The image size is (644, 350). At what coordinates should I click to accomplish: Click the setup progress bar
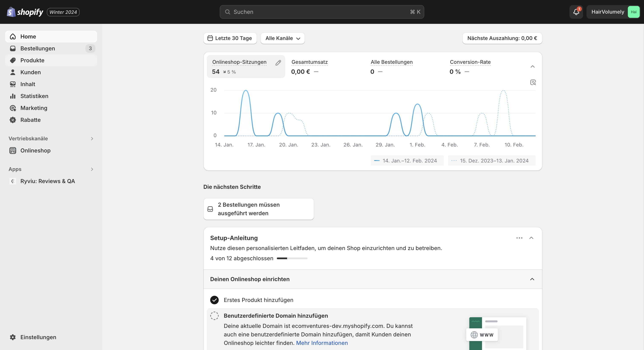click(292, 258)
